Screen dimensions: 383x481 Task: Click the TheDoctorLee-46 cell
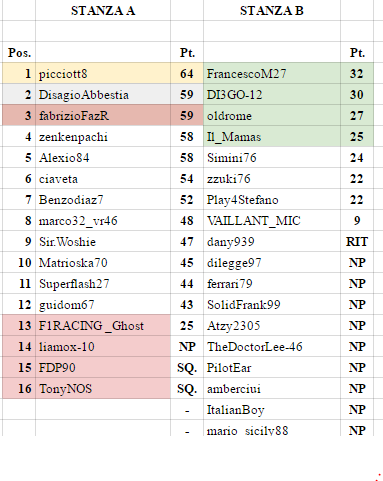point(272,346)
